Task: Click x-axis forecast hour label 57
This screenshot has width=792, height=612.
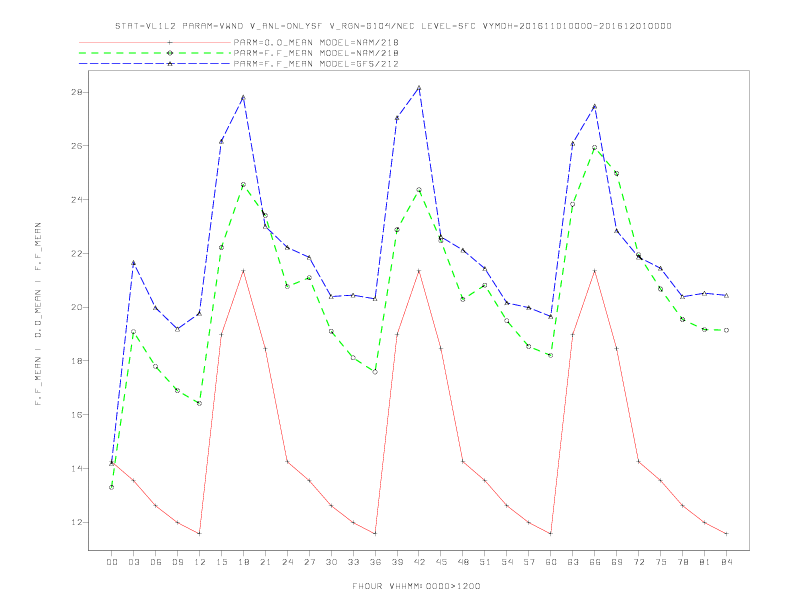Action: [x=529, y=562]
